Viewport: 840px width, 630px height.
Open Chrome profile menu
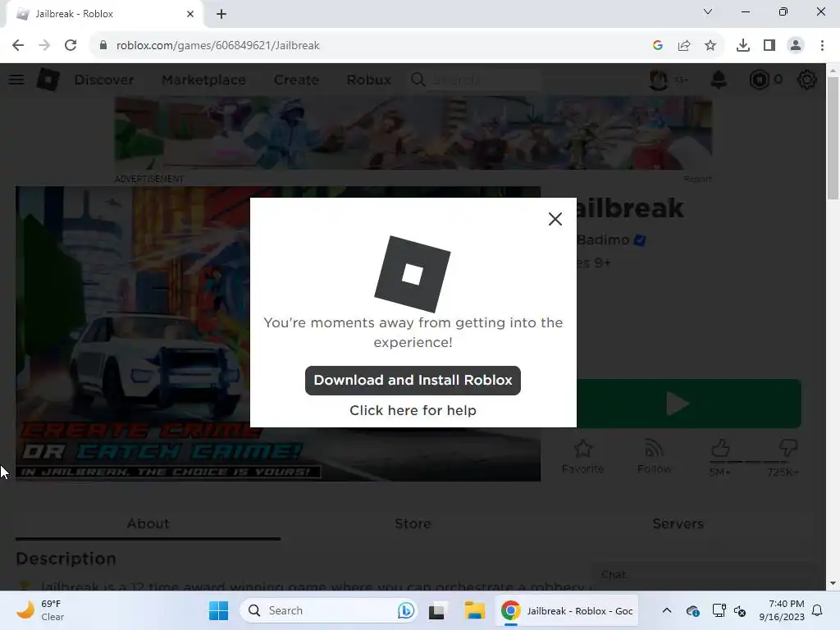click(x=796, y=46)
